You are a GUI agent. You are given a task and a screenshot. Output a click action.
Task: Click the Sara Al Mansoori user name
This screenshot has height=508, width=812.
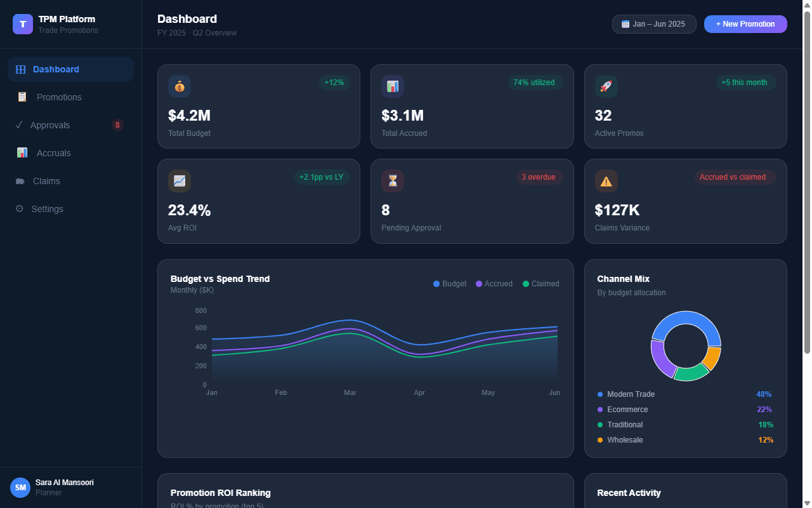(65, 483)
